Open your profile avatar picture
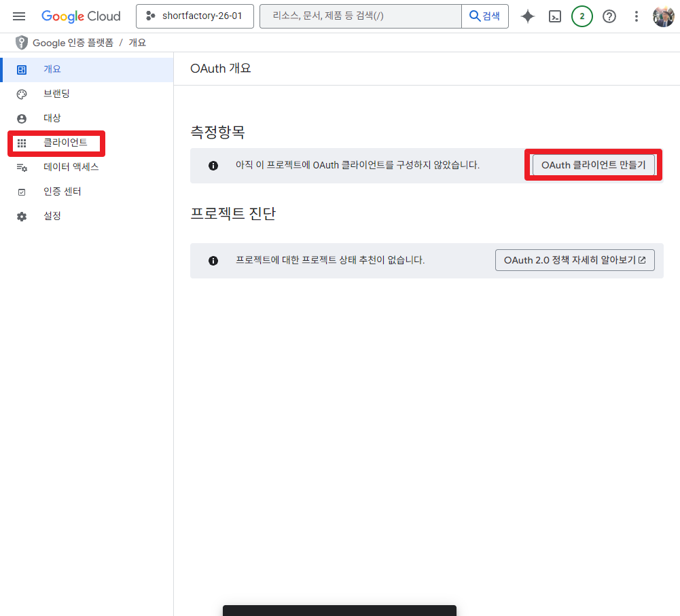680x616 pixels. click(x=664, y=16)
